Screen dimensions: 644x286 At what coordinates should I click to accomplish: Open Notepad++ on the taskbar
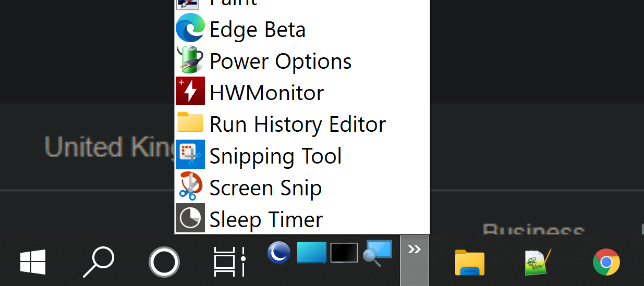538,262
